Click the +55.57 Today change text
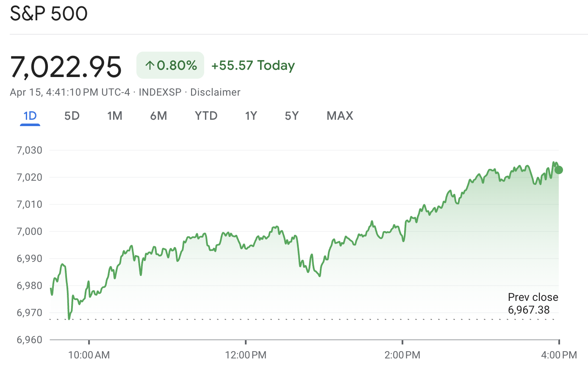Screen dimensions: 588x369 coord(253,65)
